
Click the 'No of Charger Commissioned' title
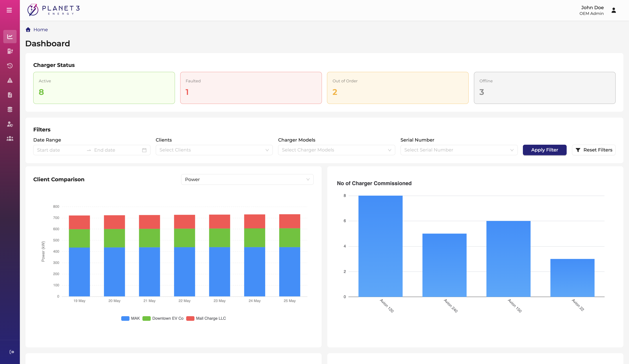click(374, 183)
